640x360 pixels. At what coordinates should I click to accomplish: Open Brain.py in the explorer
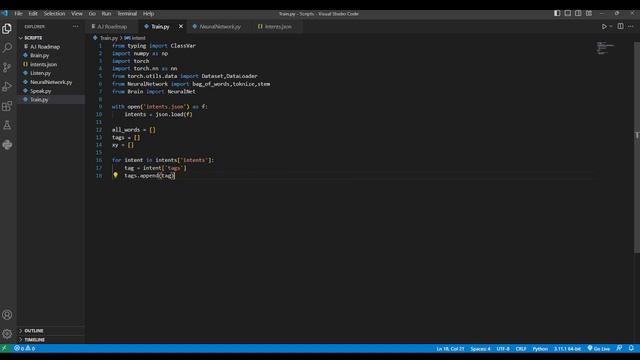point(51,56)
